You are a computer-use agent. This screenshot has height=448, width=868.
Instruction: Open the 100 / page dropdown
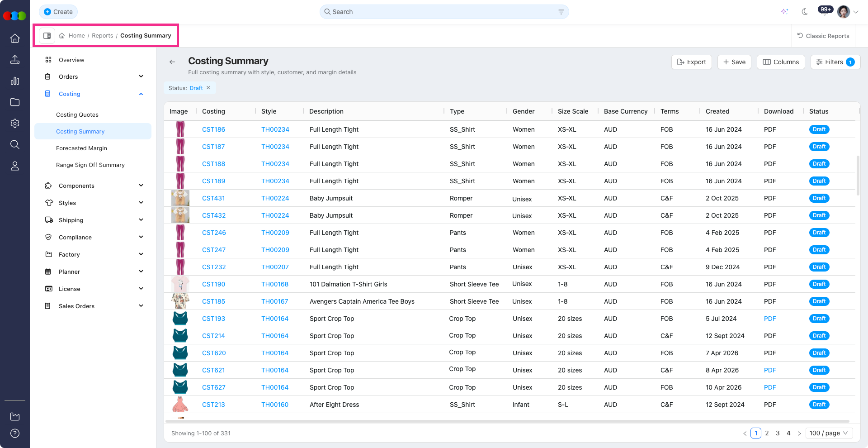click(829, 433)
